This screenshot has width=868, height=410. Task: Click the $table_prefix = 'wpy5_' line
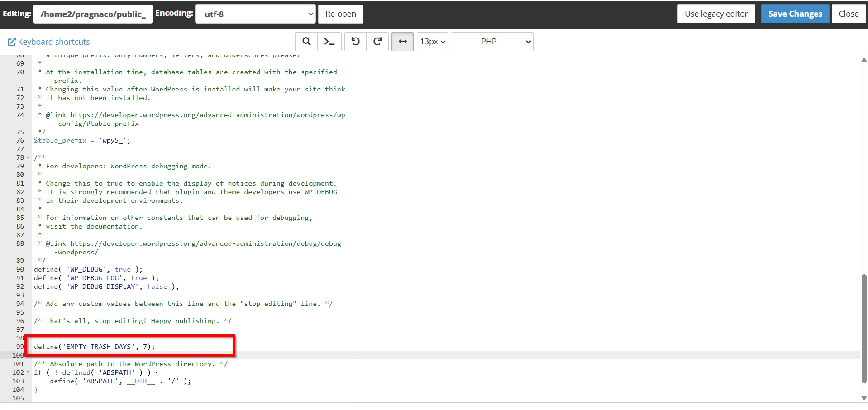82,141
